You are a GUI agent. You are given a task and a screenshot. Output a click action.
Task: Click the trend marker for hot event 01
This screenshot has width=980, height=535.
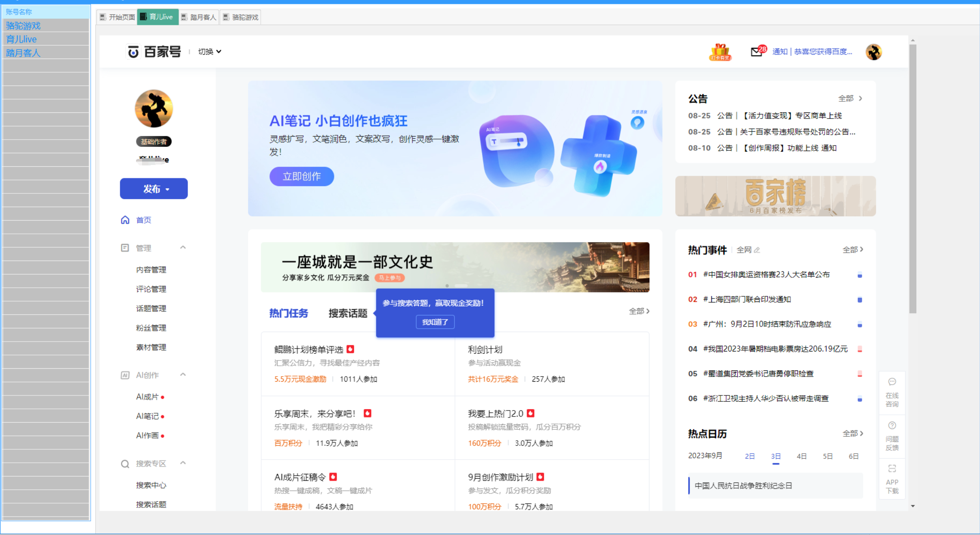859,275
